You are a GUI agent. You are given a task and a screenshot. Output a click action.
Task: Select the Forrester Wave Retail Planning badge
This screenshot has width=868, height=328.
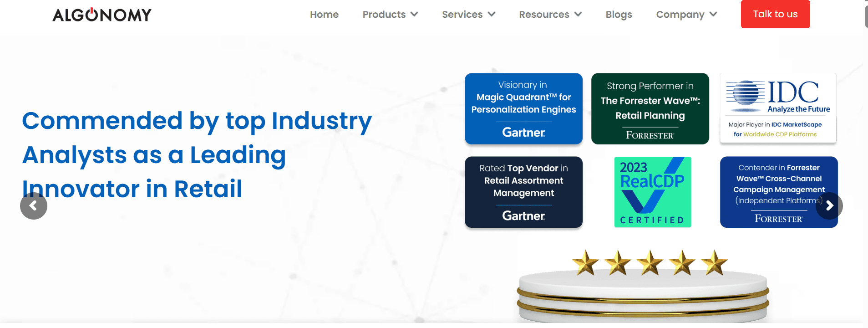click(650, 109)
